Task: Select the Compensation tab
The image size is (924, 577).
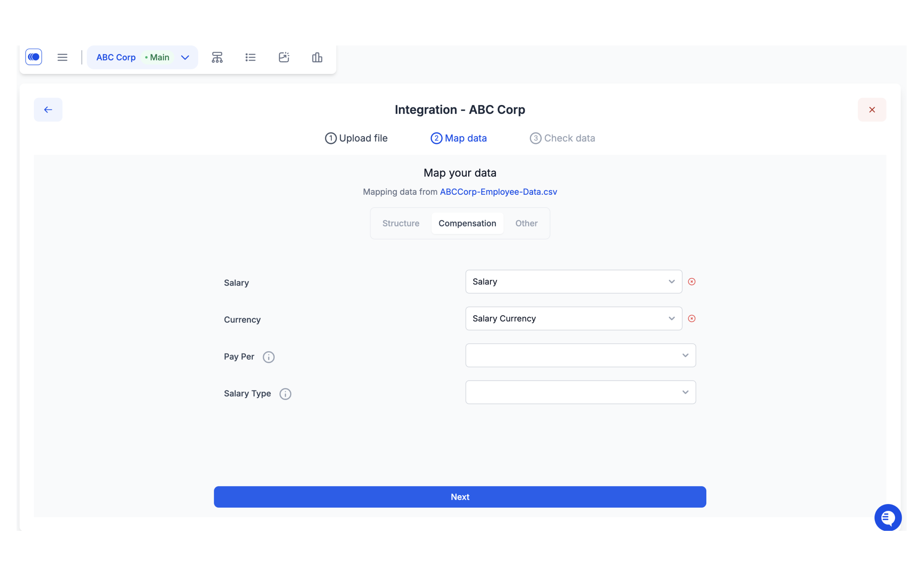Action: coord(467,223)
